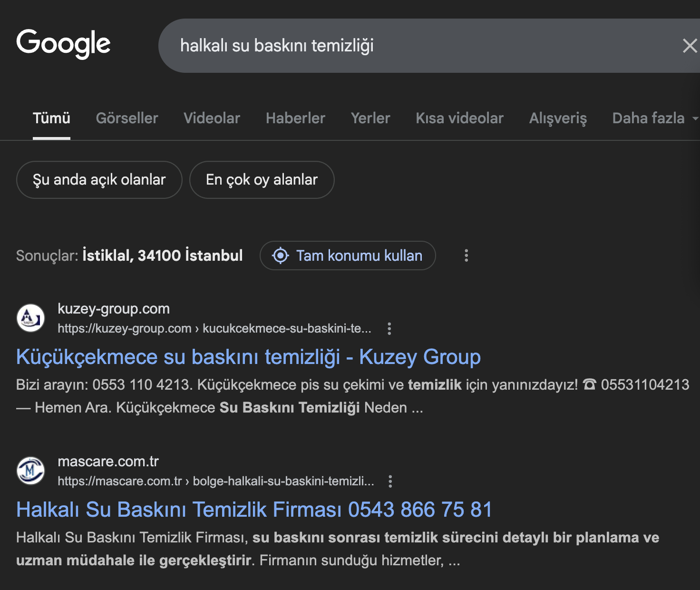Open the three-dot menu next to location results
The width and height of the screenshot is (700, 590).
pyautogui.click(x=466, y=256)
